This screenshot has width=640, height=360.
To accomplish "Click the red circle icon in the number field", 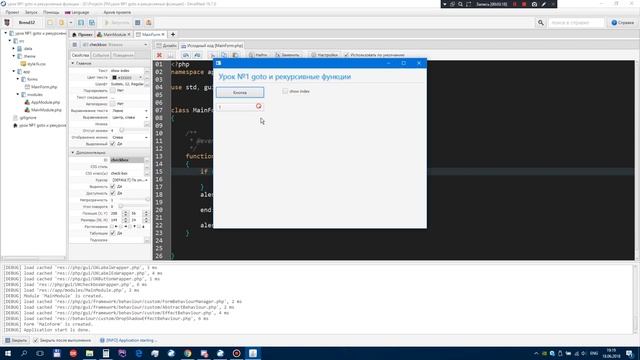I will (258, 106).
